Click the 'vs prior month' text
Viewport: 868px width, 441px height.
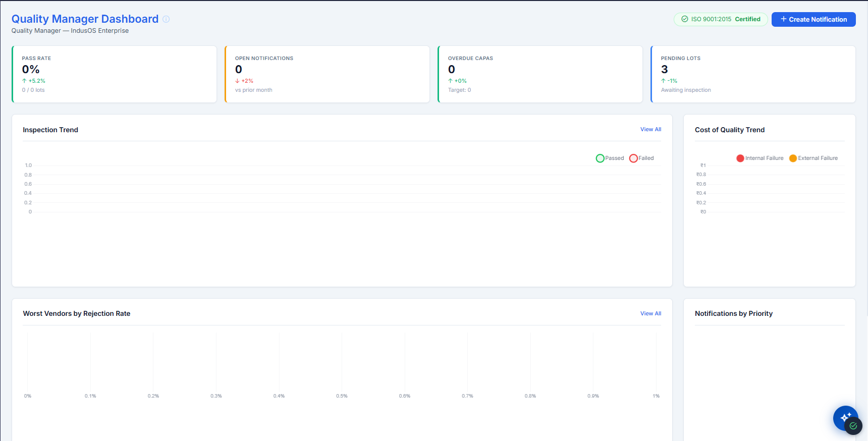pos(253,90)
